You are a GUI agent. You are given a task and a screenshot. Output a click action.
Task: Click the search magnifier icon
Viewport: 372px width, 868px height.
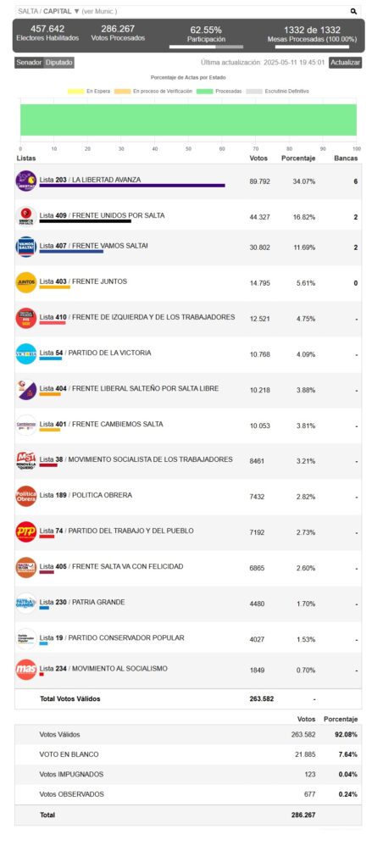353,11
